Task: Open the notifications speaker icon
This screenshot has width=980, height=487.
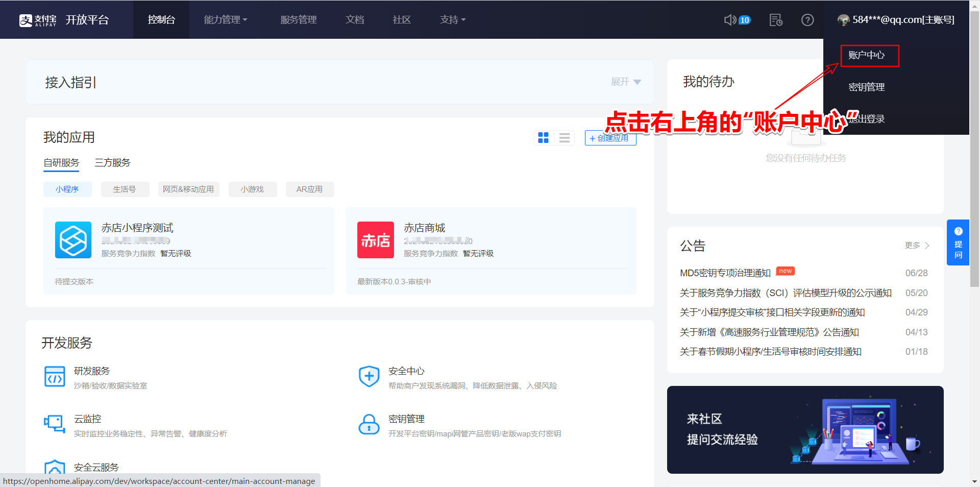Action: (x=730, y=20)
